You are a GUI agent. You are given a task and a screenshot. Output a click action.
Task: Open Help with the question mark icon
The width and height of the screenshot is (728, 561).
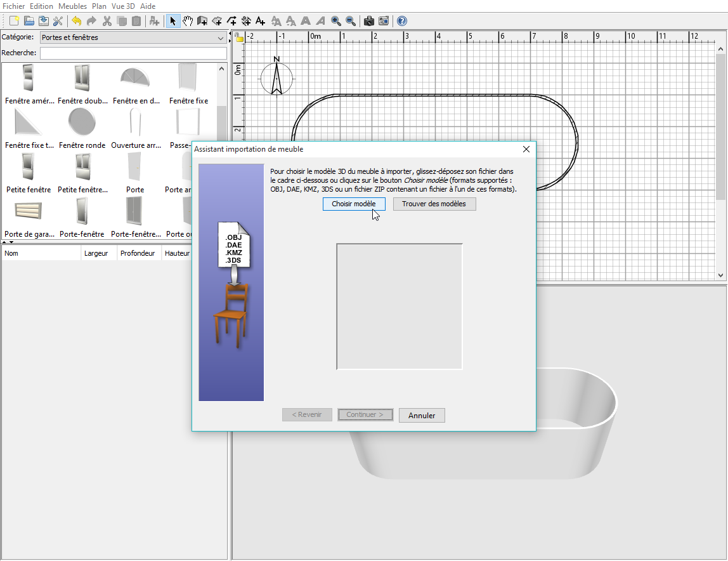(x=402, y=21)
